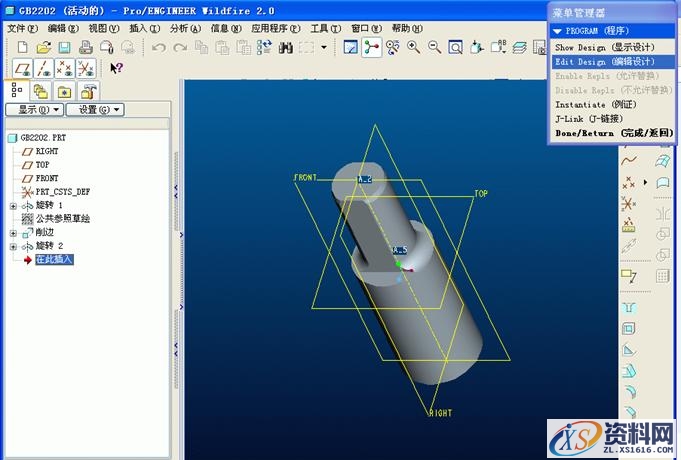Click Done/Return in menu manager
The height and width of the screenshot is (460, 681).
click(x=612, y=132)
